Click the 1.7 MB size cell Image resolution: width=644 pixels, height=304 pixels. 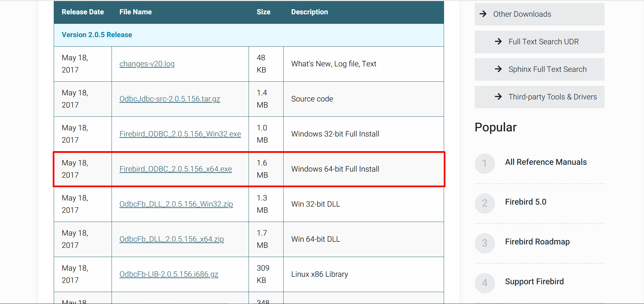(x=266, y=239)
